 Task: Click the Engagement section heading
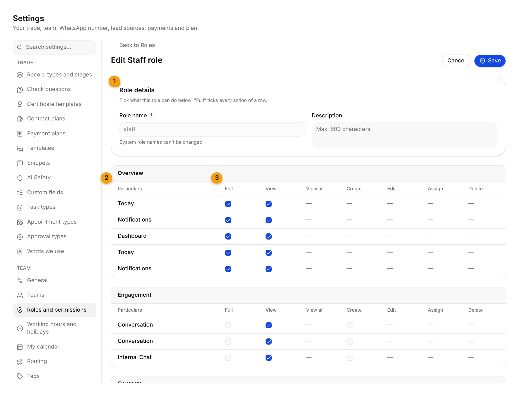[x=134, y=295]
